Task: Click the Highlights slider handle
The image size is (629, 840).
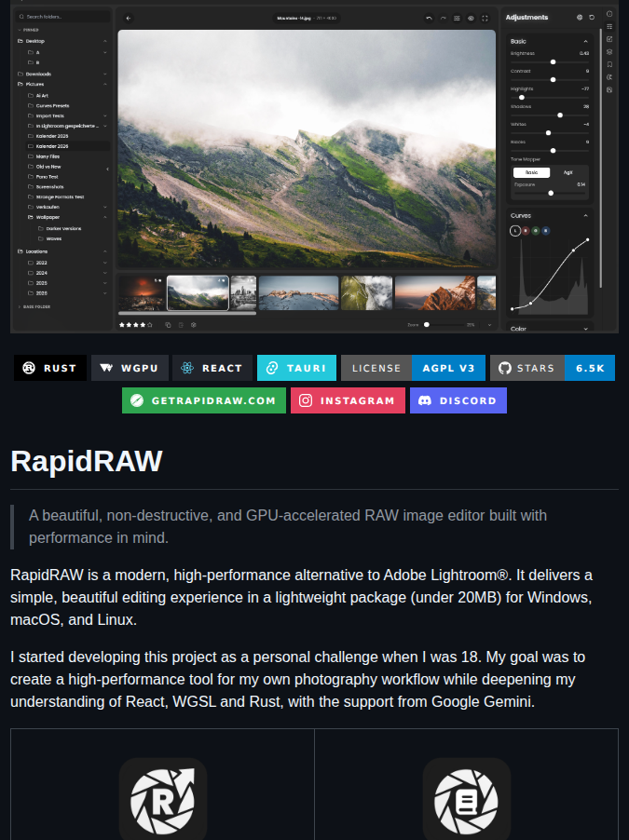Action: tap(522, 98)
